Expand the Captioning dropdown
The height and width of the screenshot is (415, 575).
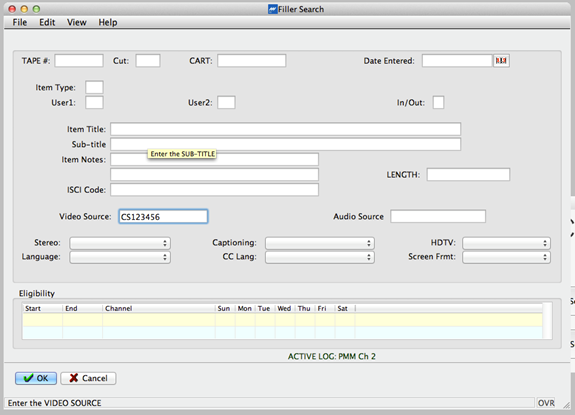coord(319,243)
